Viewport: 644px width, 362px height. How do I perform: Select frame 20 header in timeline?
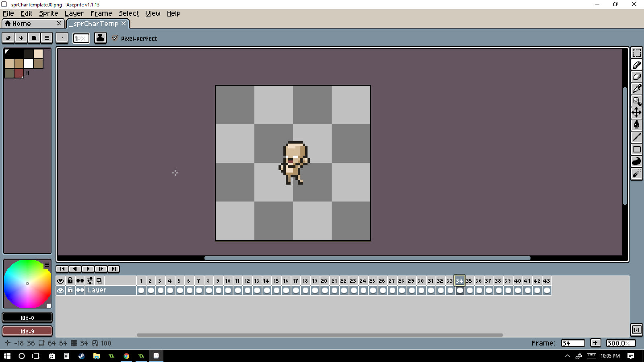[324, 281]
